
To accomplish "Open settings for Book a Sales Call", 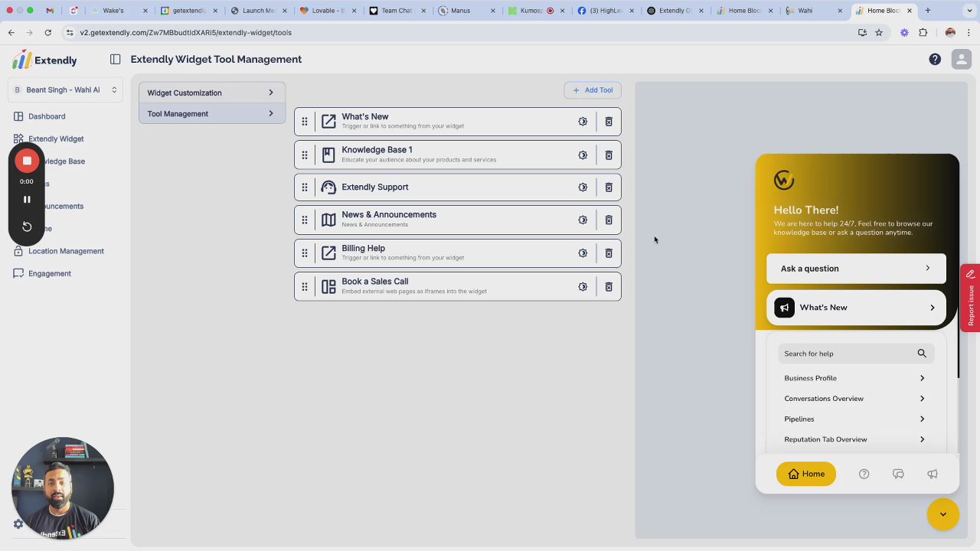I will point(583,287).
